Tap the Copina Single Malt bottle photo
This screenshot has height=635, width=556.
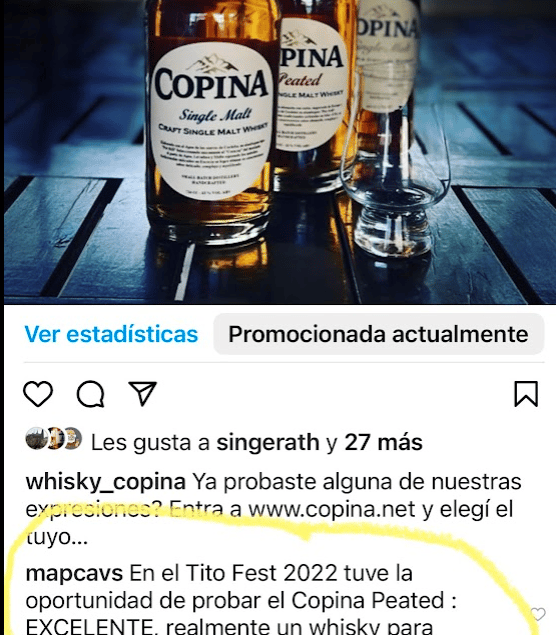(x=212, y=121)
